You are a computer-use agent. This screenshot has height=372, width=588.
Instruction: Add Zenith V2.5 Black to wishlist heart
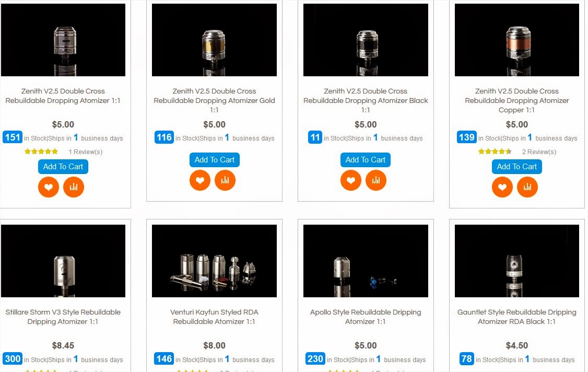[351, 180]
